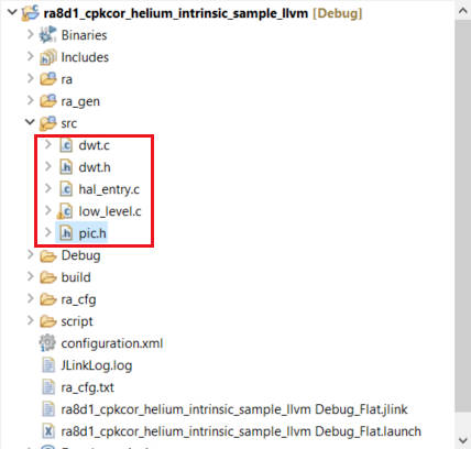This screenshot has width=471, height=449.
Task: Select the Debug_Flat.jlink file
Action: (x=234, y=409)
